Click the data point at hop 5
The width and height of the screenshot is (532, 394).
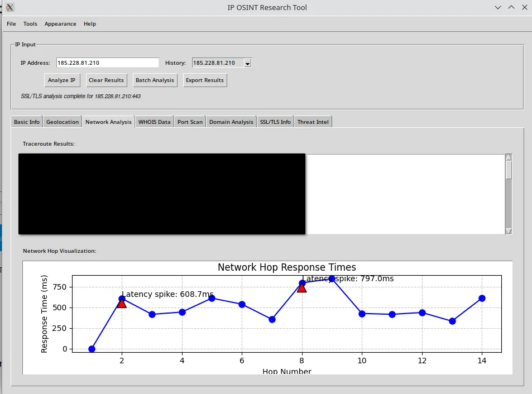(x=212, y=299)
